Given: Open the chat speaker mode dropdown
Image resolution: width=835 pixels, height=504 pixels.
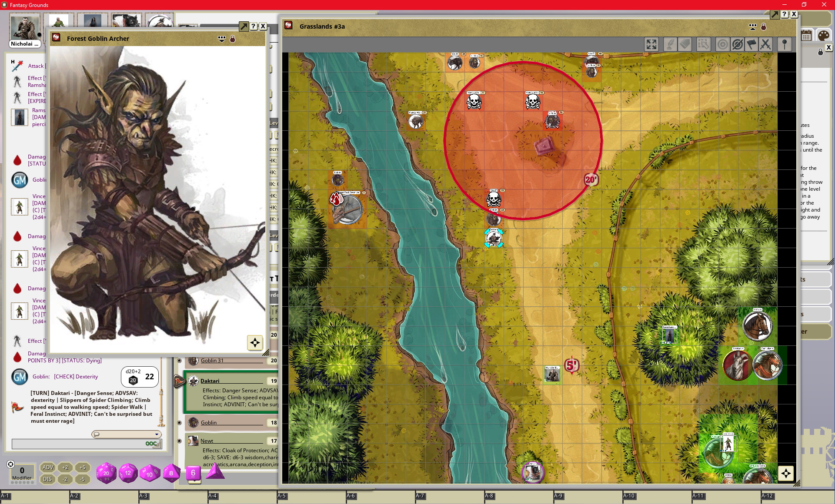Looking at the screenshot, I should (127, 434).
